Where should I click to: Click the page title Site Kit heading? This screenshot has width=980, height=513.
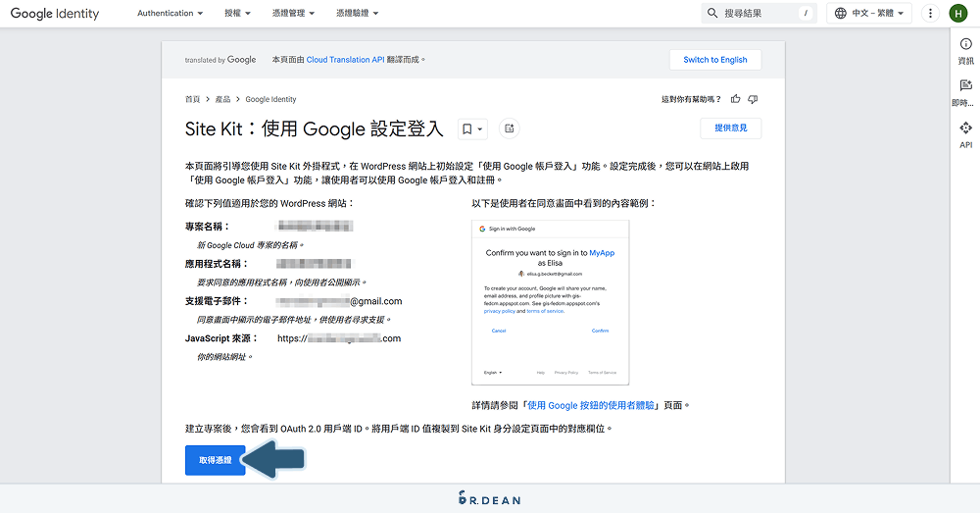coord(315,128)
